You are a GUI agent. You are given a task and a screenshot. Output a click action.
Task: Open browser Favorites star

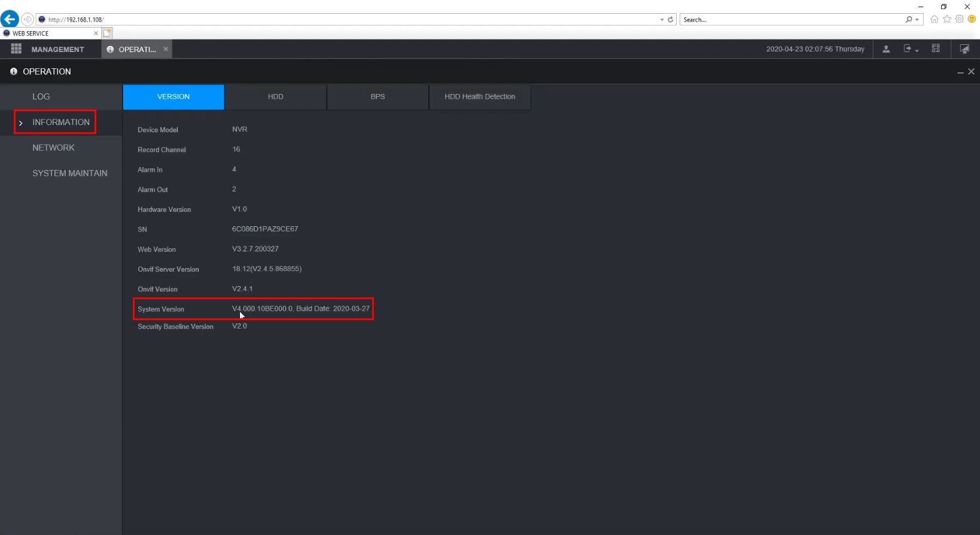point(947,19)
